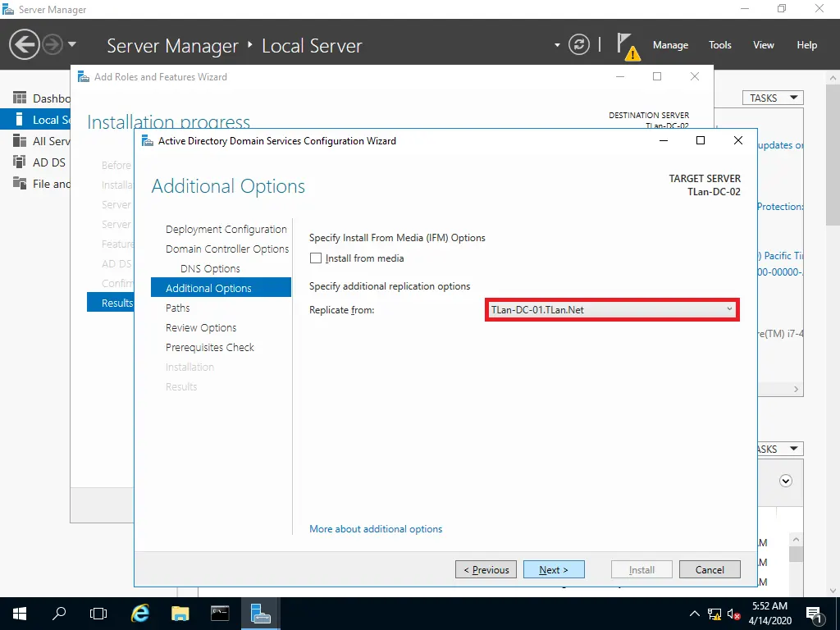This screenshot has height=630, width=840.
Task: Expand the circular chevron in Server Manager
Action: [x=785, y=481]
